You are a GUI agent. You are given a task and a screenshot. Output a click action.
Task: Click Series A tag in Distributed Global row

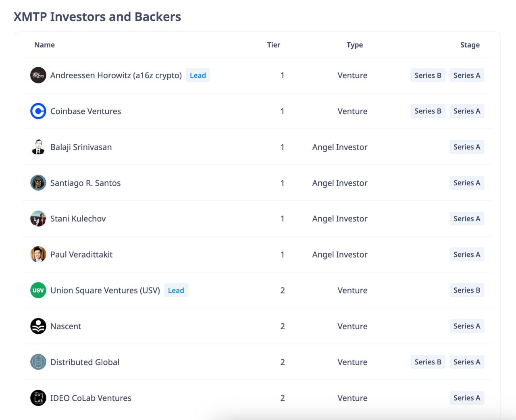tap(467, 362)
